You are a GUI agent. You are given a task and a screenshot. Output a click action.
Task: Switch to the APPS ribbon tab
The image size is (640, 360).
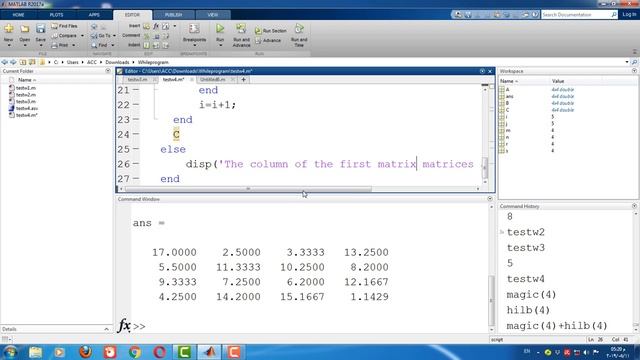(x=94, y=15)
